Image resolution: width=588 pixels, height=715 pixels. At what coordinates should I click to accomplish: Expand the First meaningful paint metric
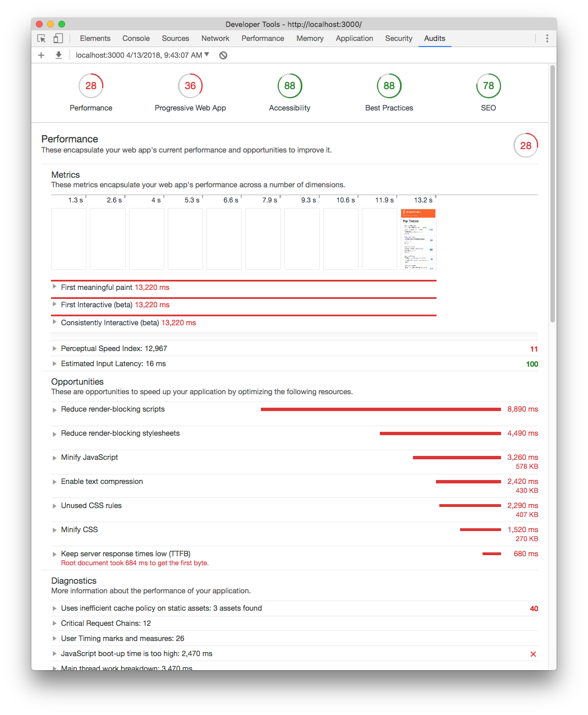click(54, 287)
